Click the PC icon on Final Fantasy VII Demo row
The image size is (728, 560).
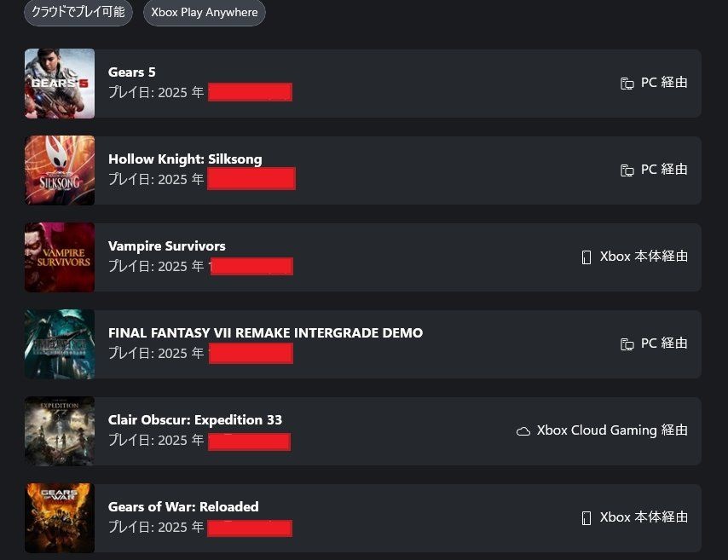(x=627, y=344)
